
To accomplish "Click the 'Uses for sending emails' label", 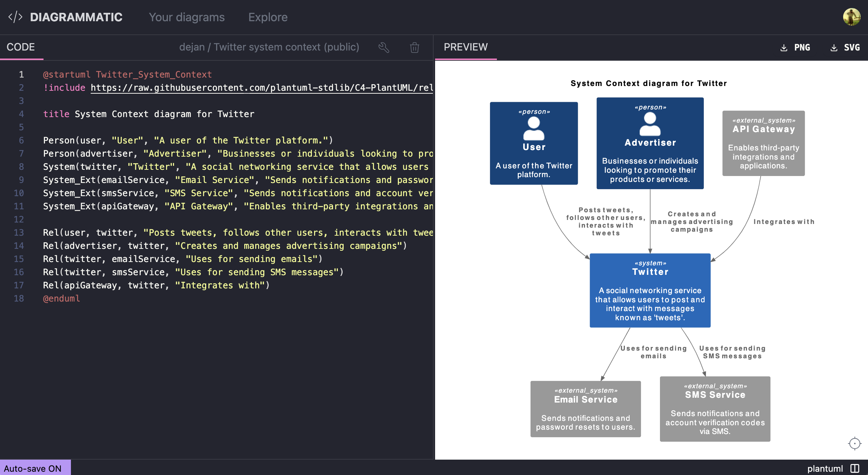I will click(654, 352).
